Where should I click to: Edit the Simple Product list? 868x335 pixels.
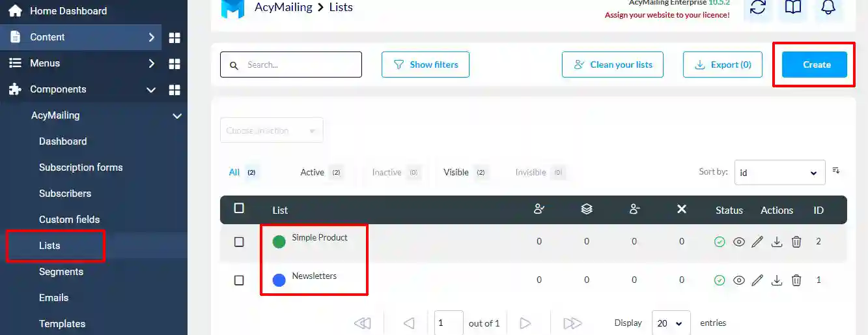(x=757, y=242)
